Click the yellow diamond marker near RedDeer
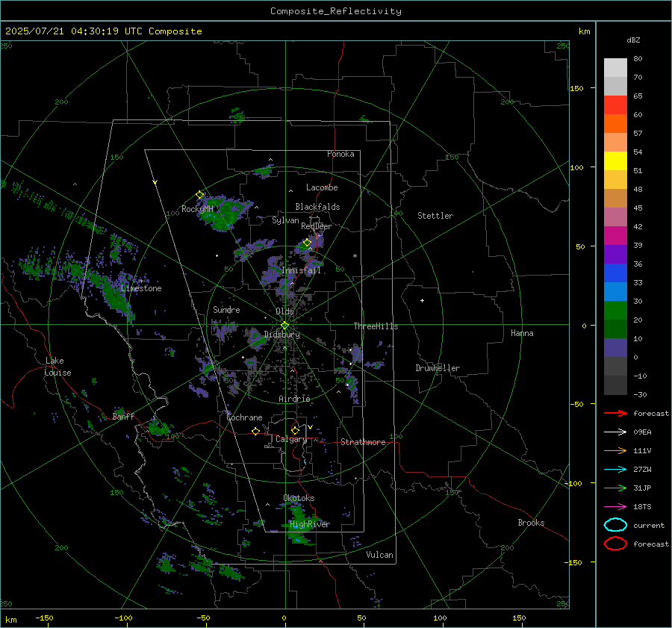The image size is (672, 628). 307,243
